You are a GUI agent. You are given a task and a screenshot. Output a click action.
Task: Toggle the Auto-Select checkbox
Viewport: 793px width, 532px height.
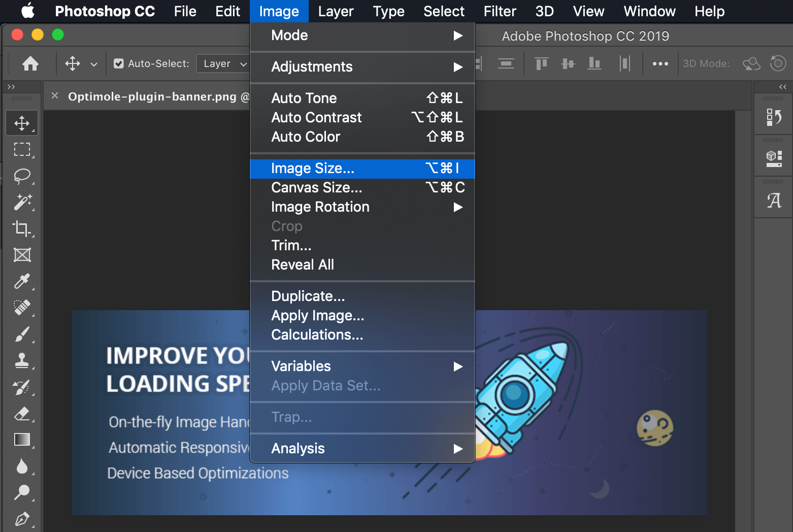point(119,63)
